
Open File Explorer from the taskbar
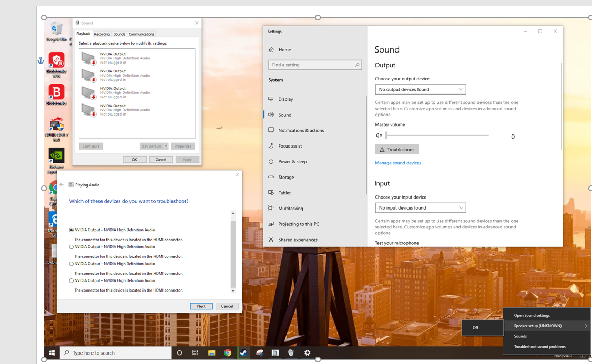pyautogui.click(x=211, y=352)
